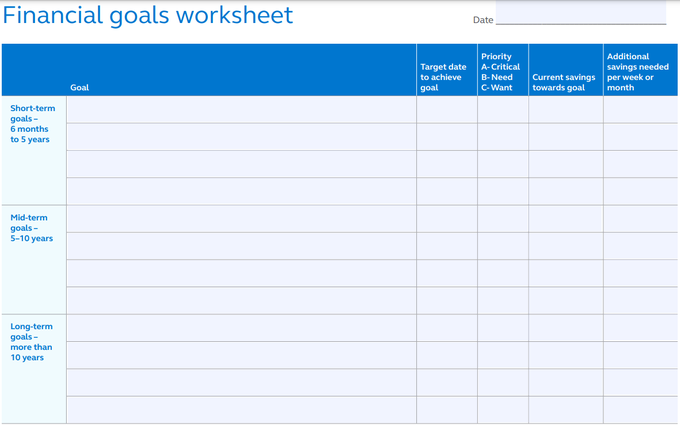Click first long-term Priority cell
Screen dimensions: 680x427
[503, 328]
